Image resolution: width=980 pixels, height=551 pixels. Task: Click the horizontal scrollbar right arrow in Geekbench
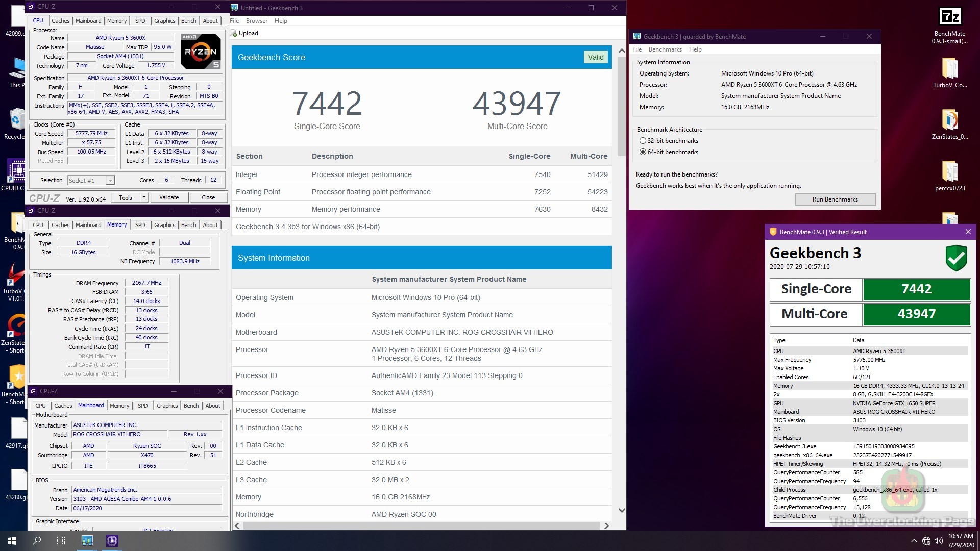click(x=606, y=525)
